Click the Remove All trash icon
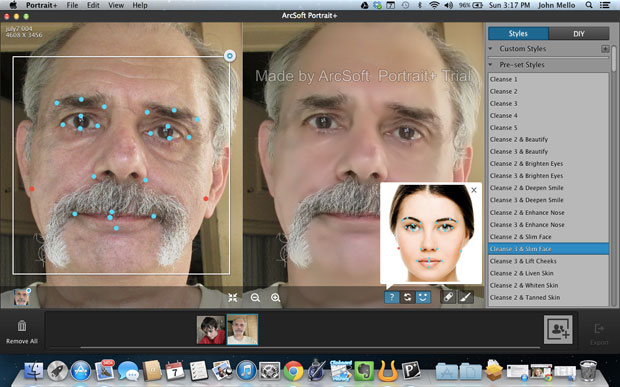The width and height of the screenshot is (620, 387). coord(22,326)
